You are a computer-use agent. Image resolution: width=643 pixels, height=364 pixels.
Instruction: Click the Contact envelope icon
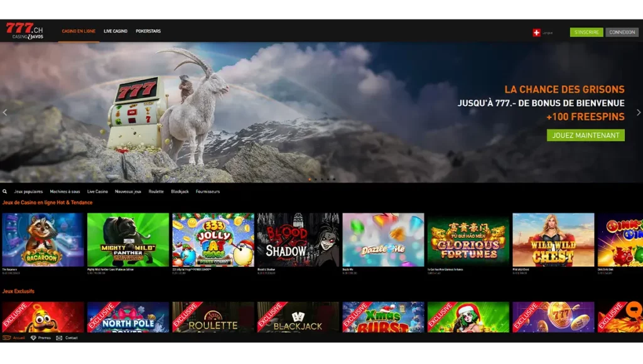tap(59, 338)
